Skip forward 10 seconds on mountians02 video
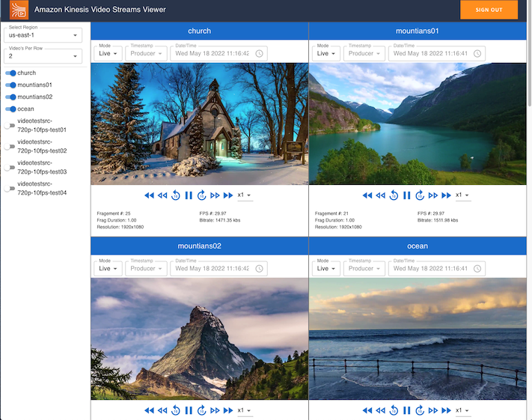Image resolution: width=532 pixels, height=420 pixels. click(x=202, y=410)
